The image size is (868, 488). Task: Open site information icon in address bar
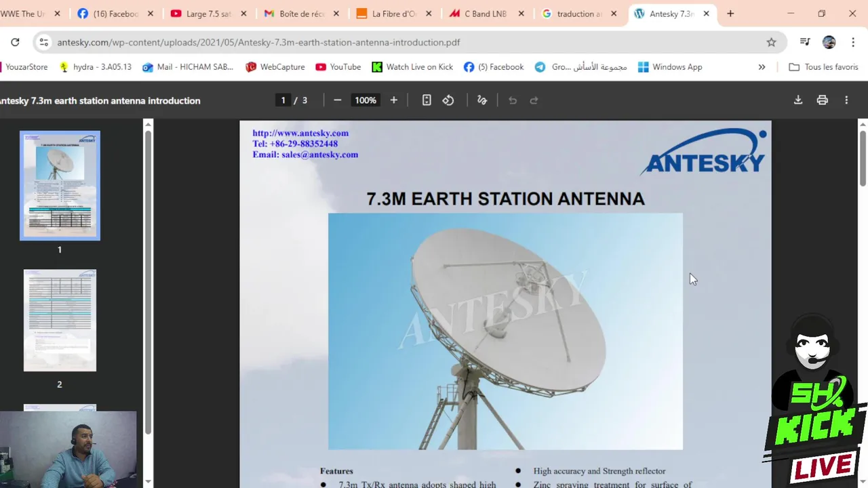coord(43,42)
